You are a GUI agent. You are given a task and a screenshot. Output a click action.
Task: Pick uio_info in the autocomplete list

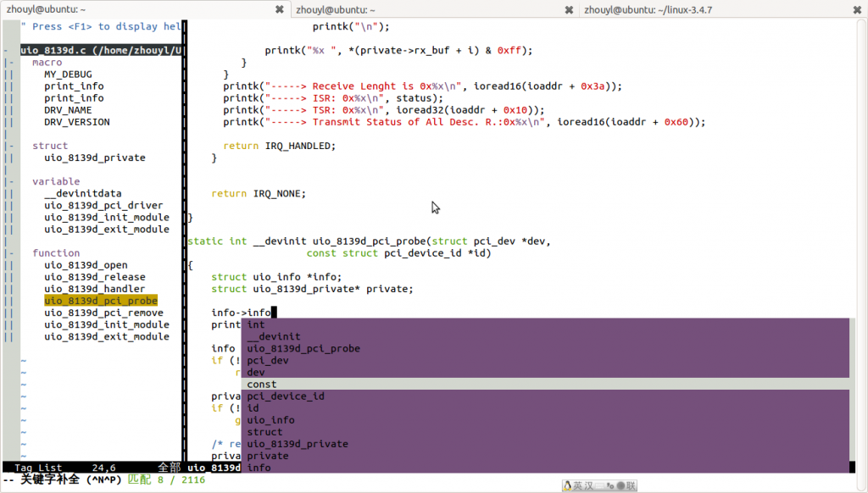[270, 420]
